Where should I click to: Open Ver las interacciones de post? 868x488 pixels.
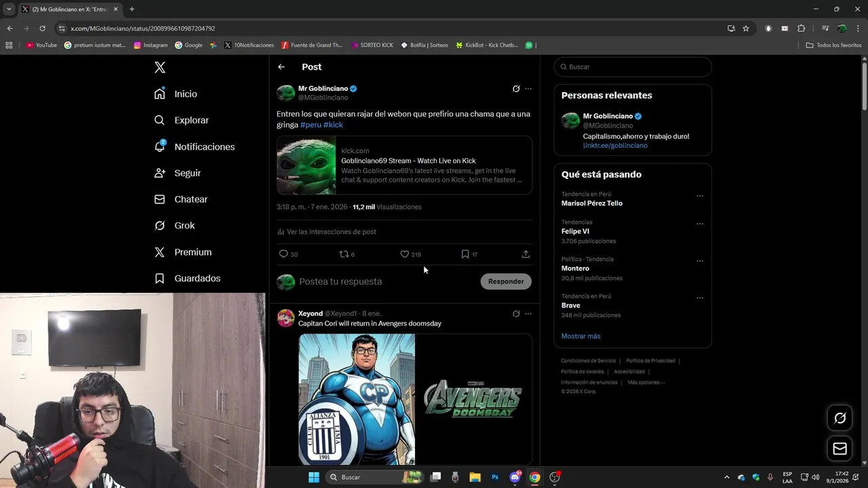327,232
